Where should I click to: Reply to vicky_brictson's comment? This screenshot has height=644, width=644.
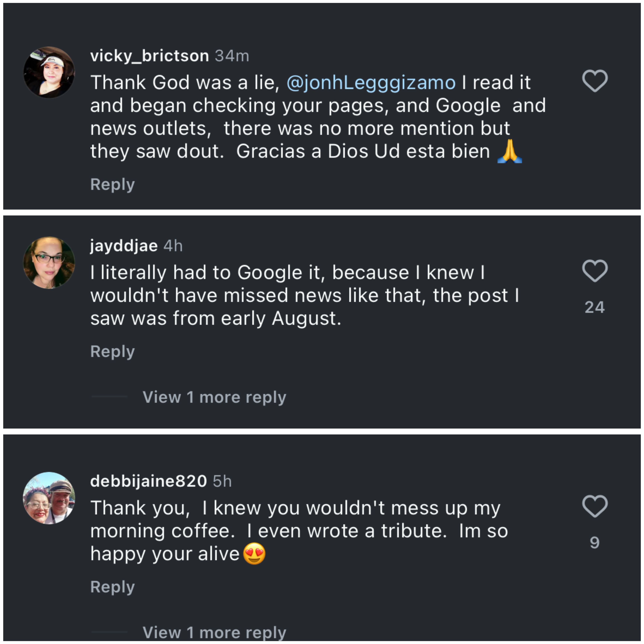pyautogui.click(x=112, y=184)
